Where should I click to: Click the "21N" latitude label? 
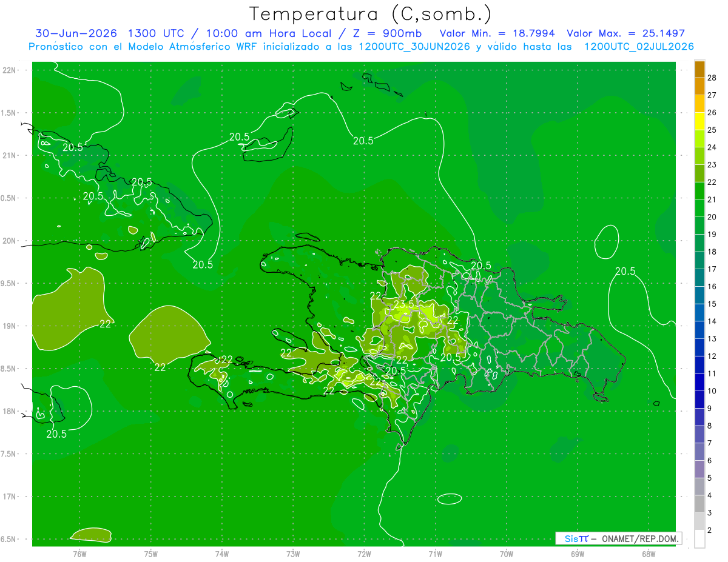pos(10,155)
